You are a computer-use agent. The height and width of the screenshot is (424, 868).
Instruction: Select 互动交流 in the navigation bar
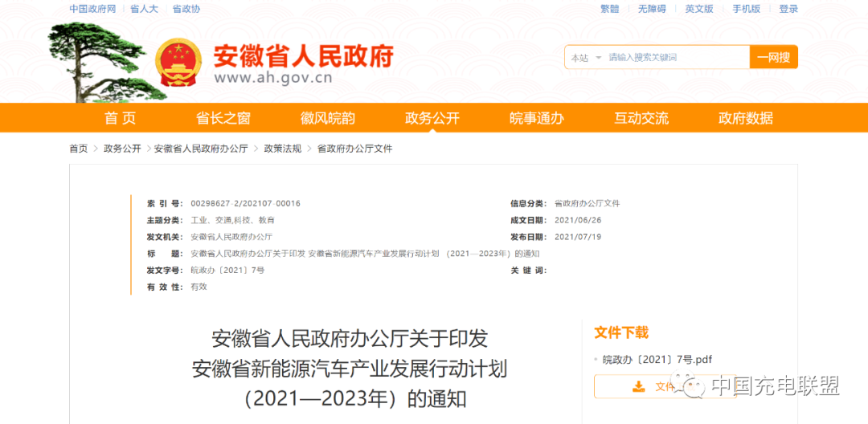[x=641, y=118]
